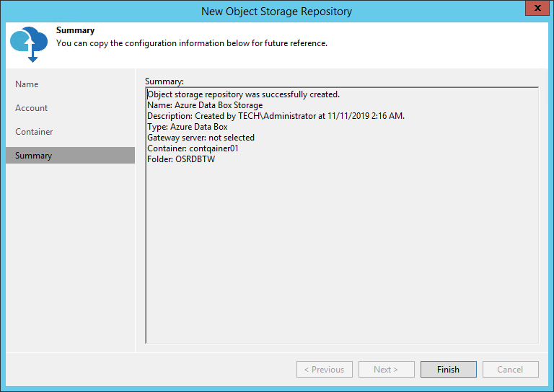The width and height of the screenshot is (554, 392).
Task: Click the 'Type: Azure Data Box' line
Action: (187, 127)
